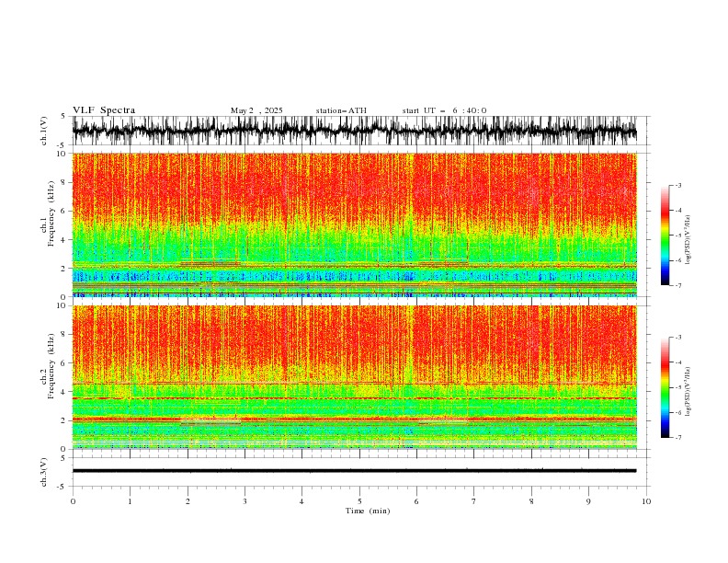Click the time axis tick label '7'
Image resolution: width=728 pixels, height=563 pixels.
tap(474, 501)
